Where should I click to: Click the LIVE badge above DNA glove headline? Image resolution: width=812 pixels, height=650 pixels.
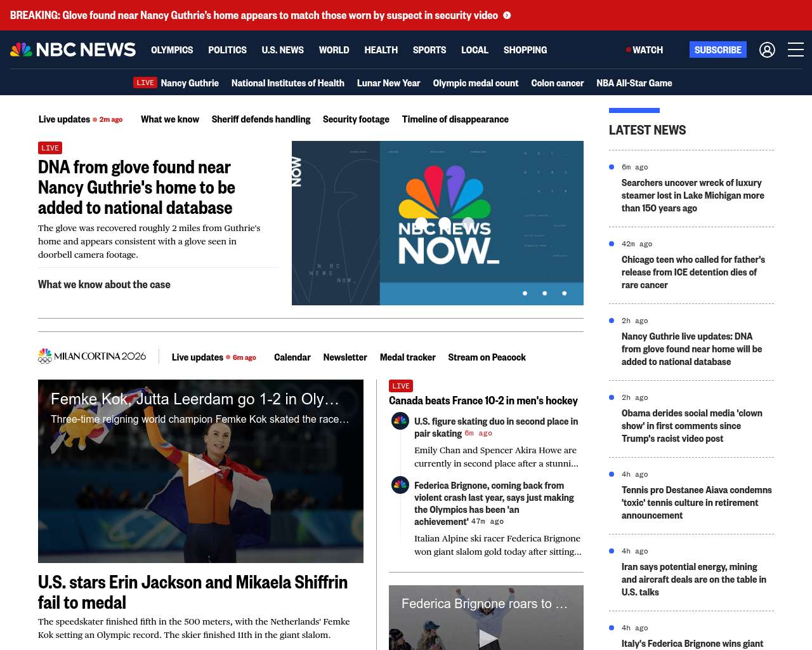(x=50, y=148)
